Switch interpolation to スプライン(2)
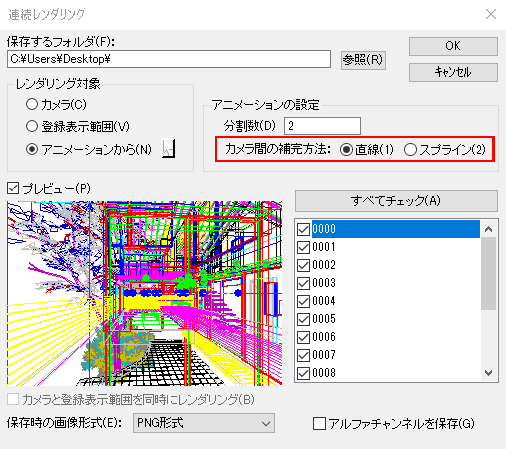The image size is (506, 449). coord(410,150)
